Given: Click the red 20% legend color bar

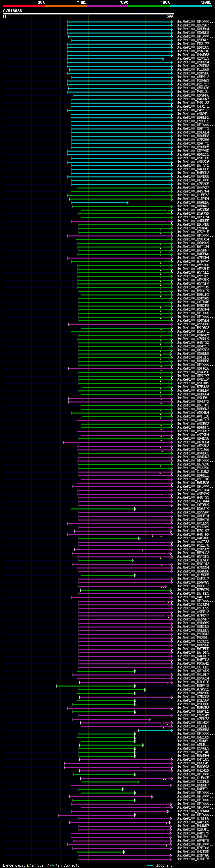Looking at the screenshot, I should pos(24,6).
